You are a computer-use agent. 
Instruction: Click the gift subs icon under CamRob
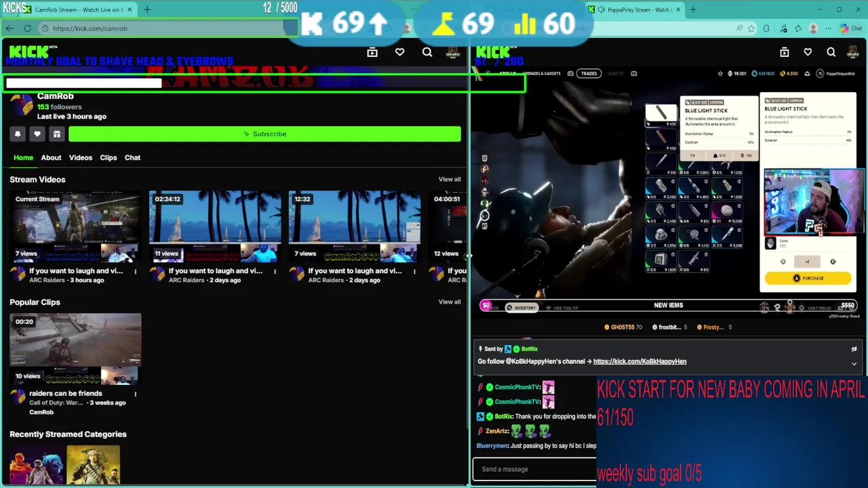pos(57,134)
